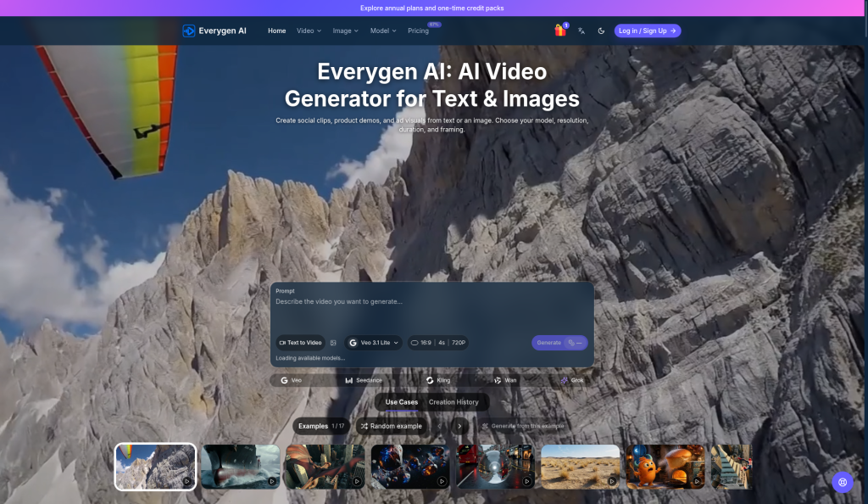The height and width of the screenshot is (504, 868).
Task: Go to the next example with the right arrow
Action: pyautogui.click(x=459, y=426)
